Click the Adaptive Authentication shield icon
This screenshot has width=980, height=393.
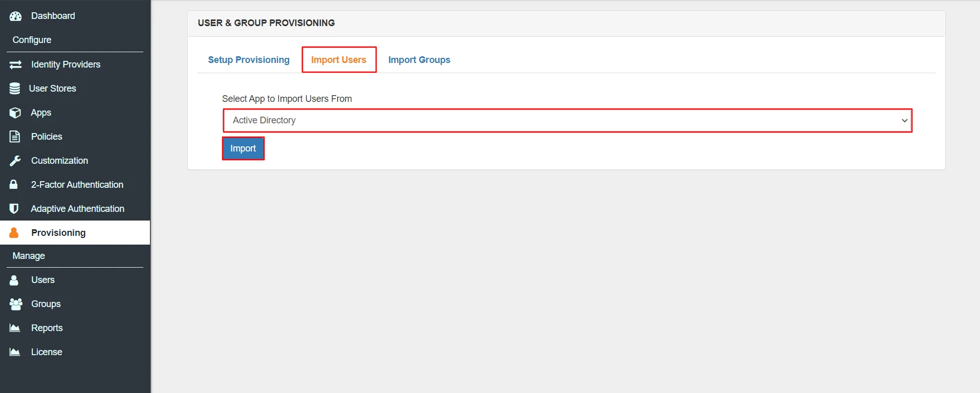coord(14,209)
